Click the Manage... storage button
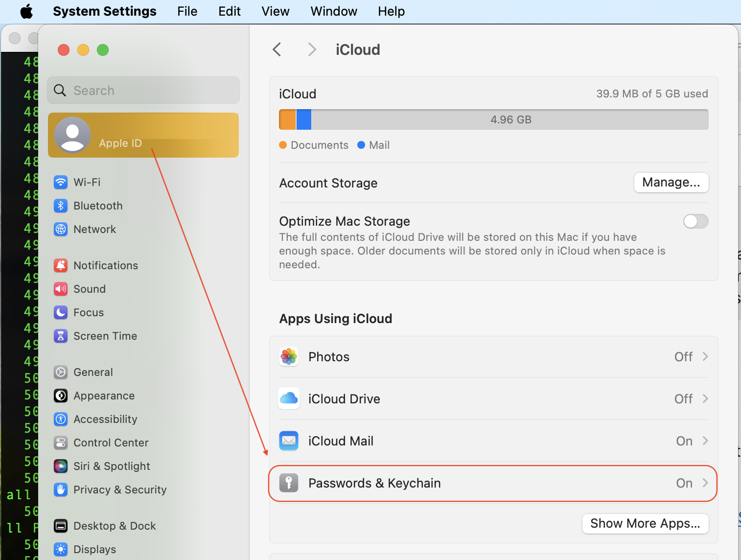 click(x=671, y=183)
